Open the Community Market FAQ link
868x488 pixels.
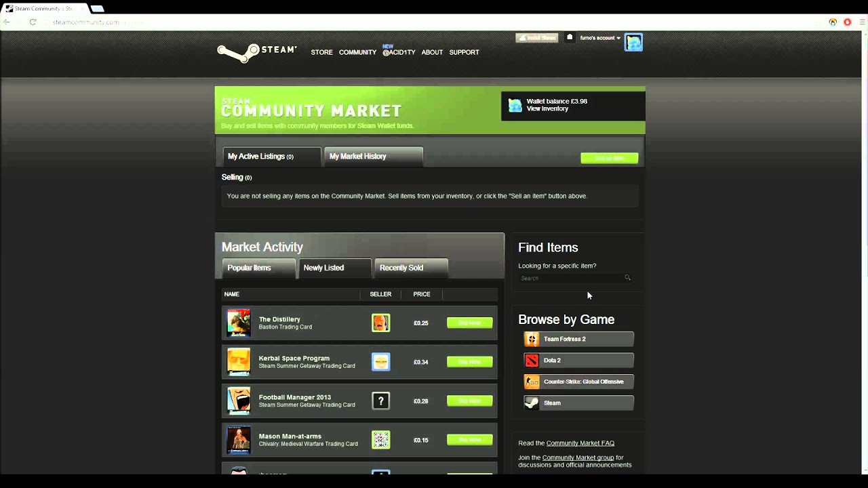coord(580,443)
